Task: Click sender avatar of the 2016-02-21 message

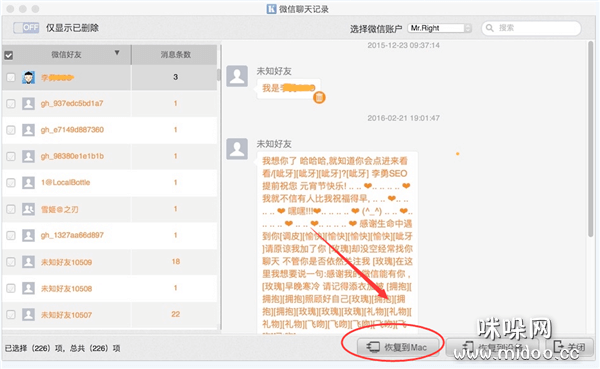Action: (237, 149)
